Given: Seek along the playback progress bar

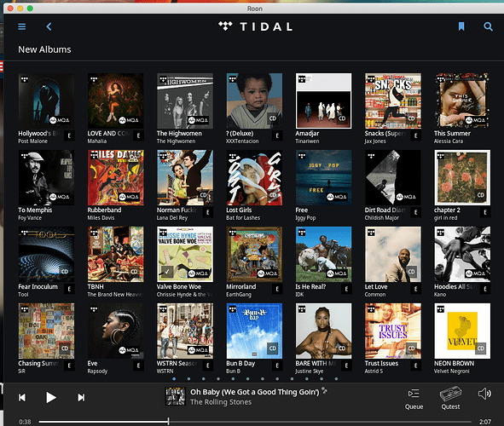Looking at the screenshot, I should pyautogui.click(x=255, y=422).
